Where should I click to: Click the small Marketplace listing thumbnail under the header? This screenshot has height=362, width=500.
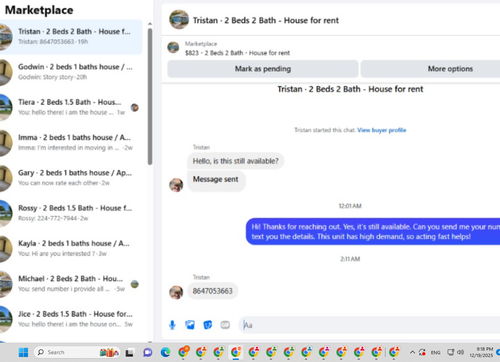(173, 47)
